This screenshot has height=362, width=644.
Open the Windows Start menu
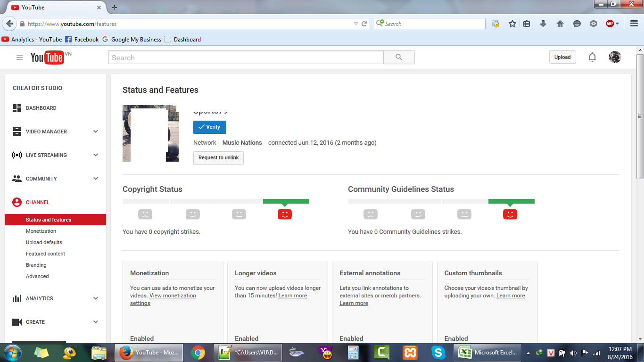[12, 353]
